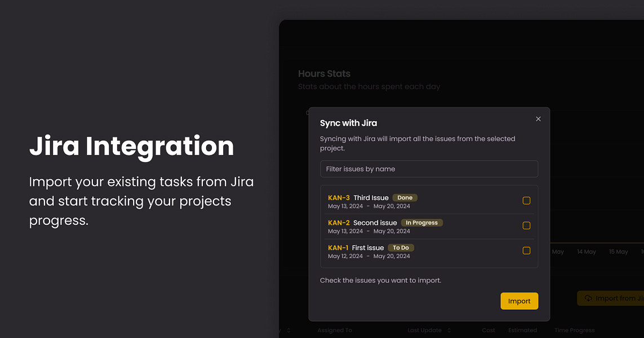Click the Cost column header
The image size is (644, 338).
[x=488, y=330]
